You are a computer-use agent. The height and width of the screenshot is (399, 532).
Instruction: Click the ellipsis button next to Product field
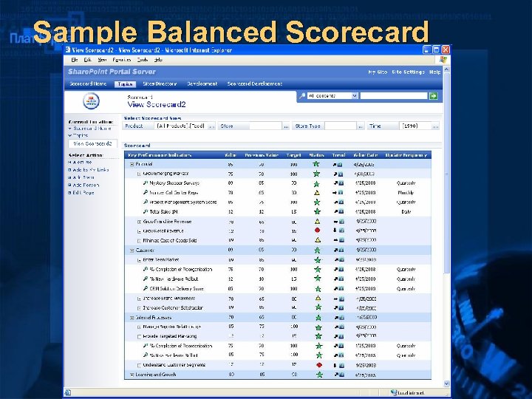212,126
